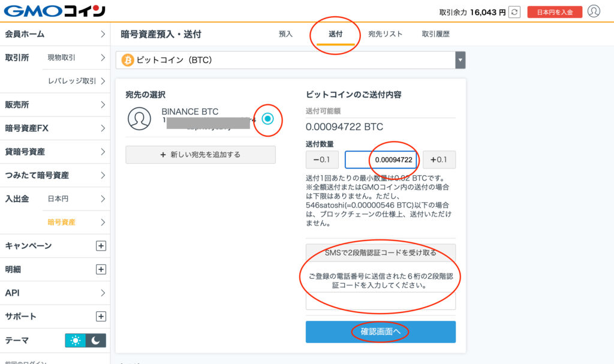Go to 販売所 in the sidebar
Image resolution: width=614 pixels, height=364 pixels.
click(x=55, y=104)
